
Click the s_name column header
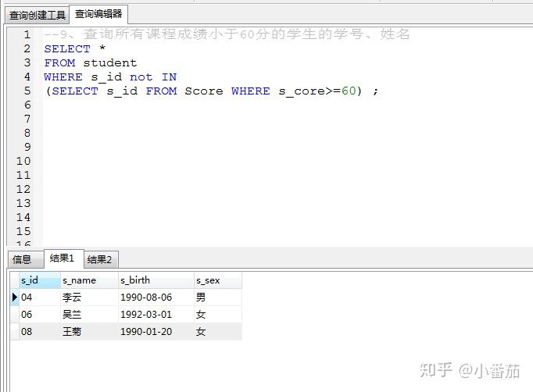tap(89, 280)
